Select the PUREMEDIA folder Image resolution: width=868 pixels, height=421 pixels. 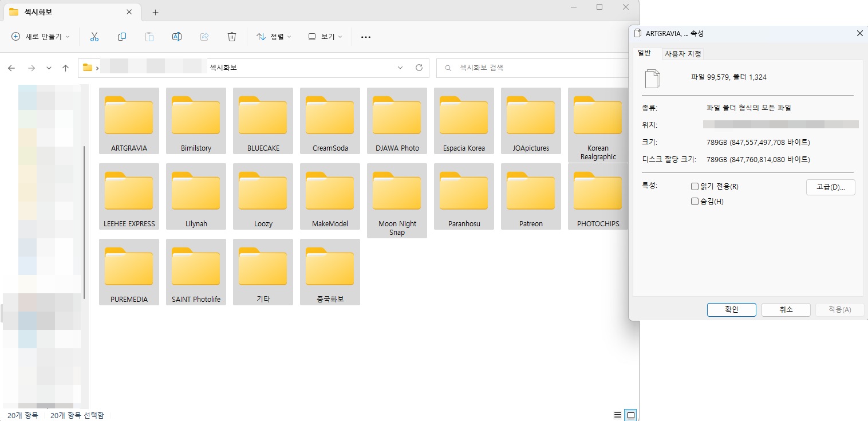click(x=129, y=272)
